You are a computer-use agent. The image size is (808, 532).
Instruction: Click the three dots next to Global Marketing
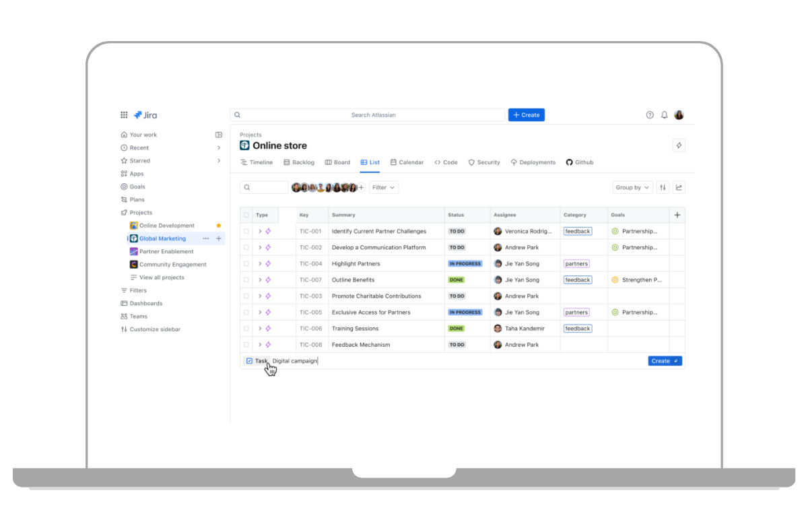[x=206, y=238]
